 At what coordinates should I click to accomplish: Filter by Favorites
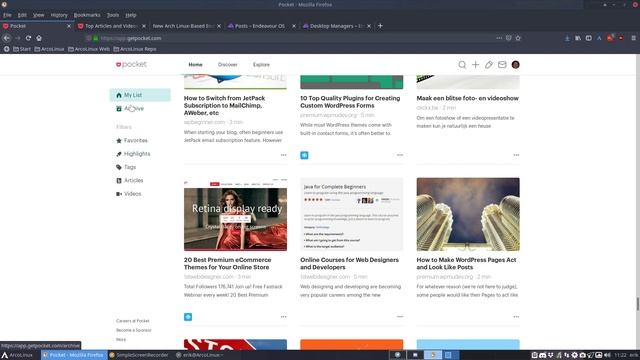[131, 140]
